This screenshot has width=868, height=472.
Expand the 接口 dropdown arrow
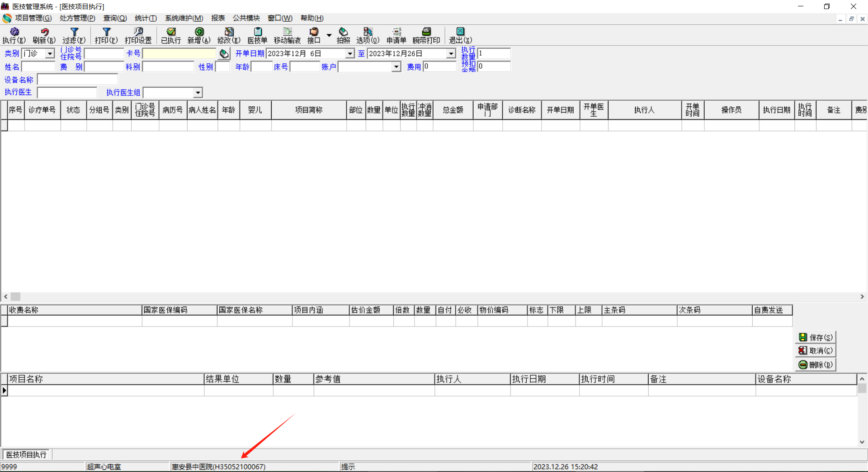tap(329, 35)
